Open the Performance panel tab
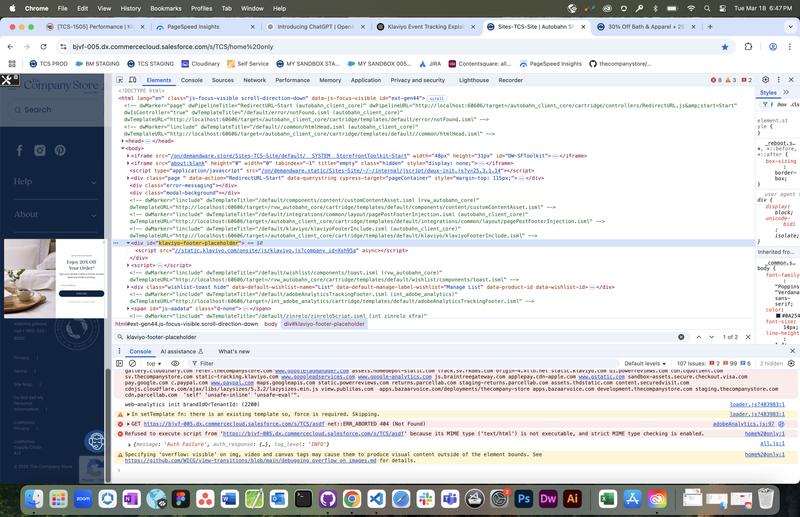 292,80
